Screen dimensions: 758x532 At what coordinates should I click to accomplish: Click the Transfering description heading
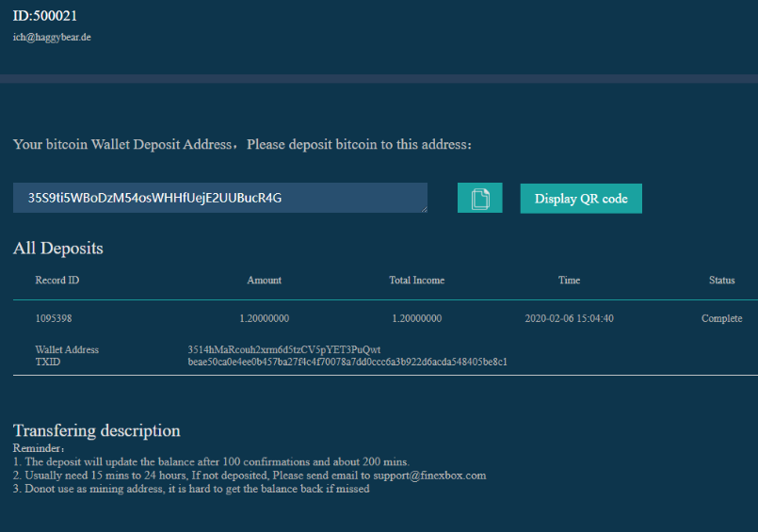pyautogui.click(x=96, y=430)
